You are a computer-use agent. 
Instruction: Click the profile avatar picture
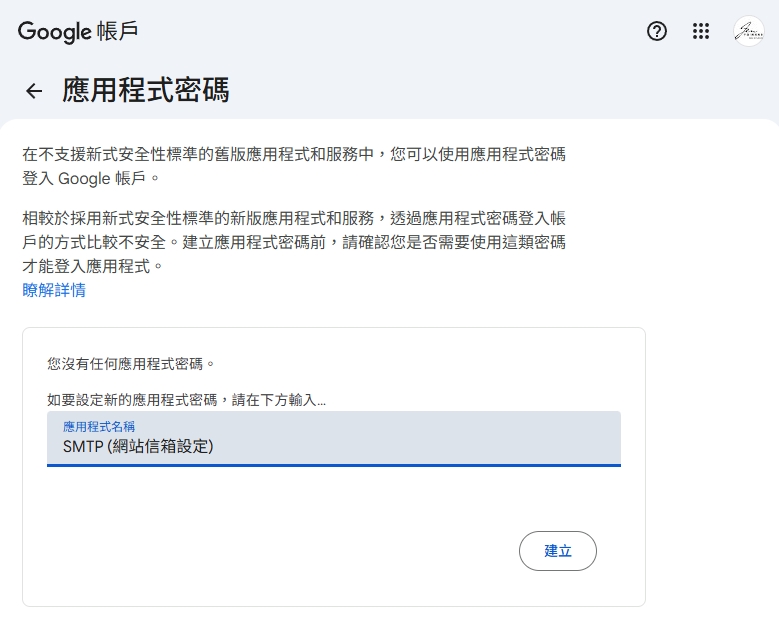click(748, 31)
